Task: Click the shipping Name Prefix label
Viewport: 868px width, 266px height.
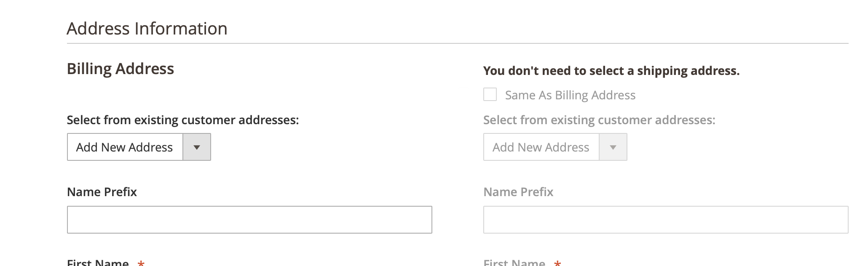Action: click(518, 192)
